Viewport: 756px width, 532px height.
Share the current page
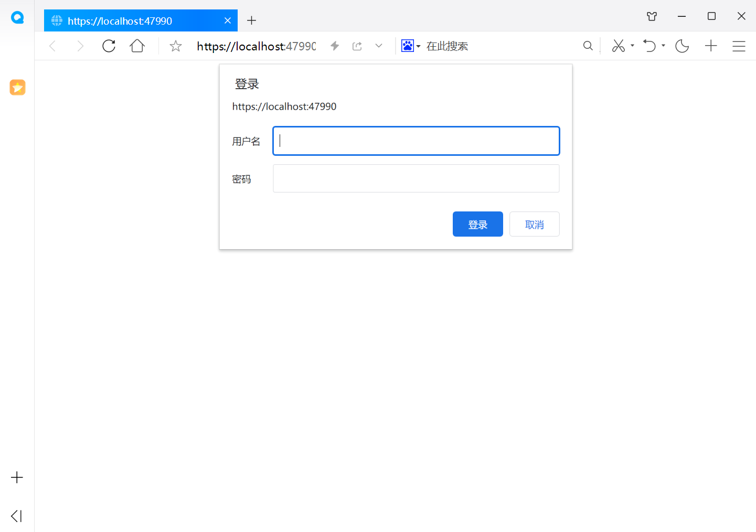(x=357, y=46)
